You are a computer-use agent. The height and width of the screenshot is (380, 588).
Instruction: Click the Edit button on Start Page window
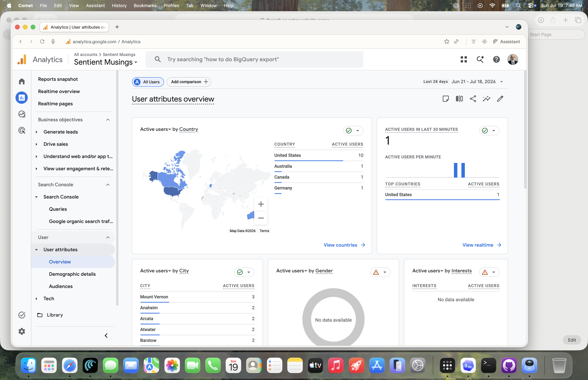point(572,340)
